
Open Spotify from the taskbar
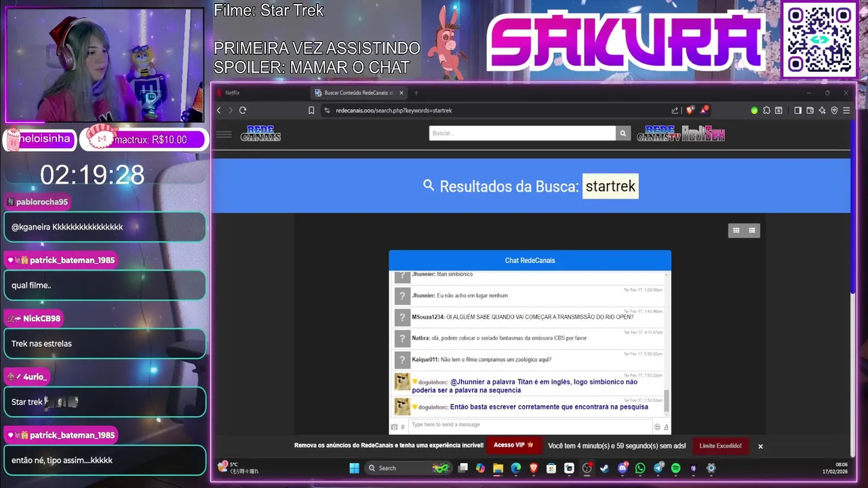[676, 468]
